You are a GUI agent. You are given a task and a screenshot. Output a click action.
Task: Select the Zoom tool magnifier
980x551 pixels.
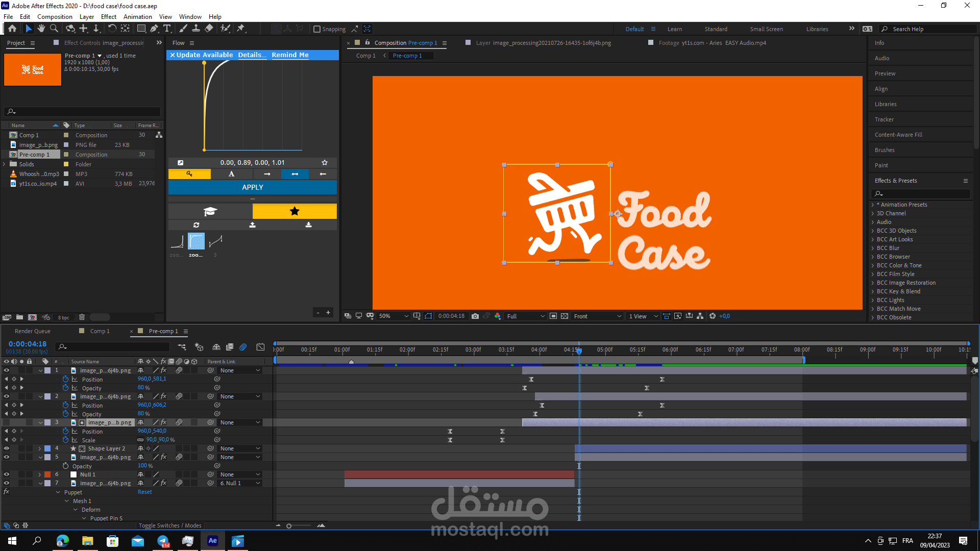54,29
